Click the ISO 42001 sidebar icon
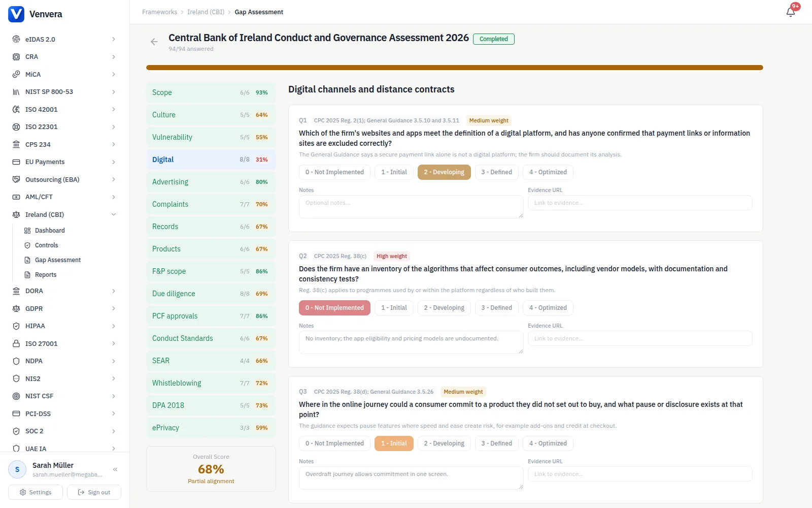The image size is (812, 508). pos(16,109)
